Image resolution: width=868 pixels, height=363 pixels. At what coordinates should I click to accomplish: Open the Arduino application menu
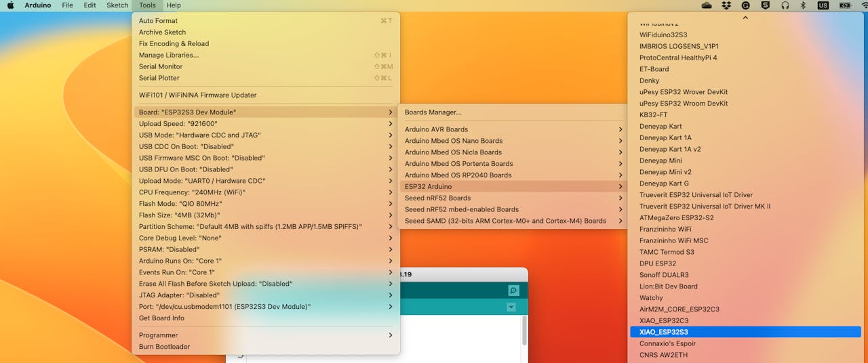coord(37,5)
